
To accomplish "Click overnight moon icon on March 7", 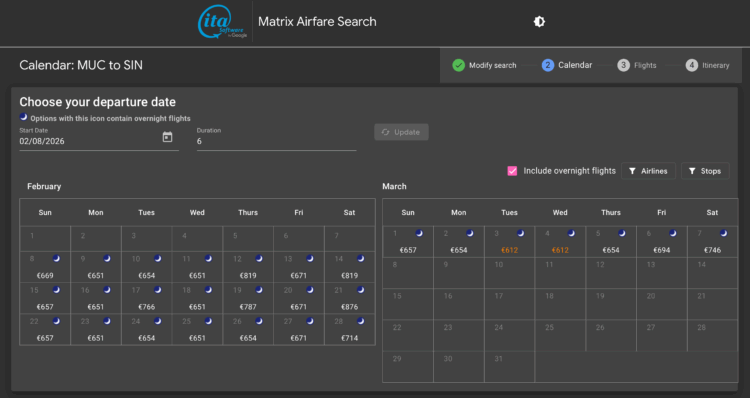I will pyautogui.click(x=723, y=233).
